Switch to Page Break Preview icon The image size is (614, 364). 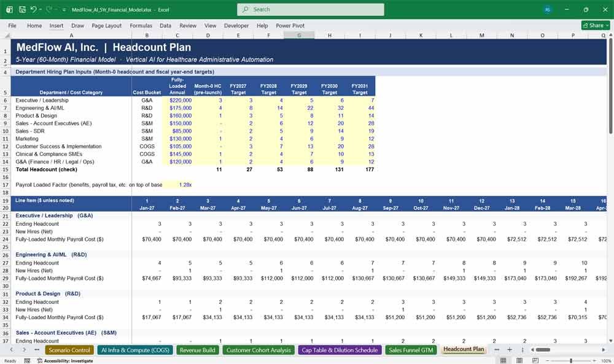[x=535, y=360]
